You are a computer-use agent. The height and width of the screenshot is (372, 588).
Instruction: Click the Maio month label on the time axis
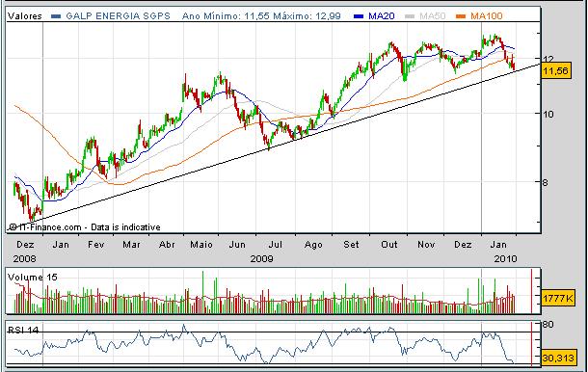[x=201, y=245]
